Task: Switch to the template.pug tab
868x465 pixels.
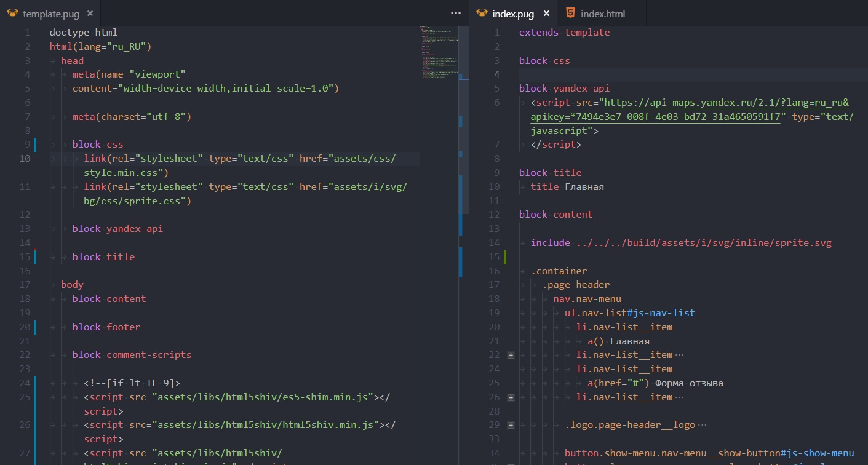Action: tap(52, 14)
